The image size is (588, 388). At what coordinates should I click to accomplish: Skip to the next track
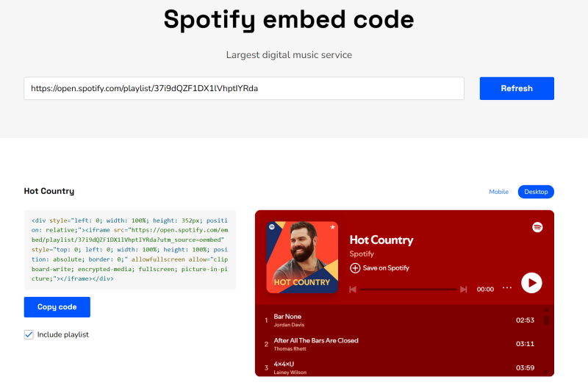click(x=463, y=290)
